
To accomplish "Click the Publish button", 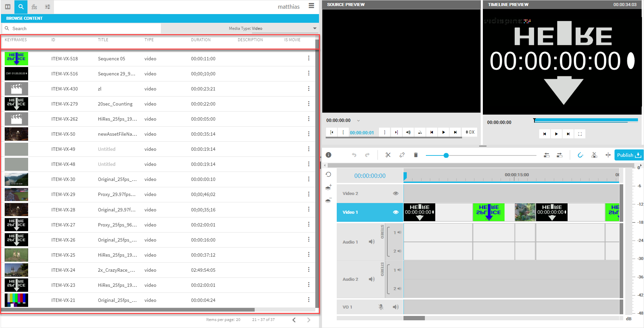I will point(628,155).
